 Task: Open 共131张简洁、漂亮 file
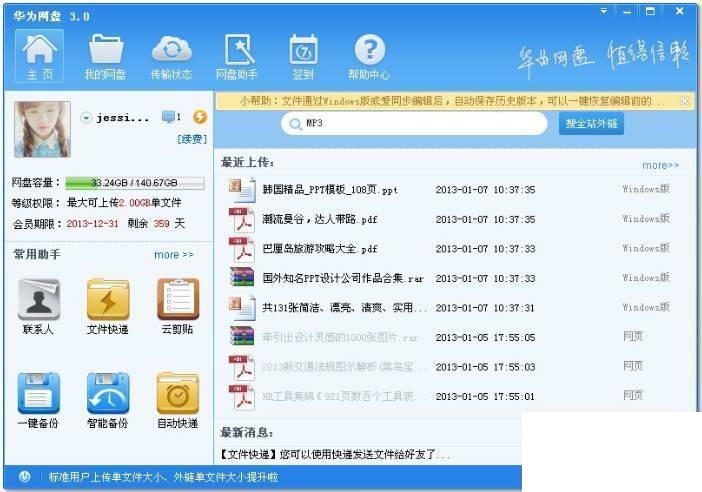point(344,308)
